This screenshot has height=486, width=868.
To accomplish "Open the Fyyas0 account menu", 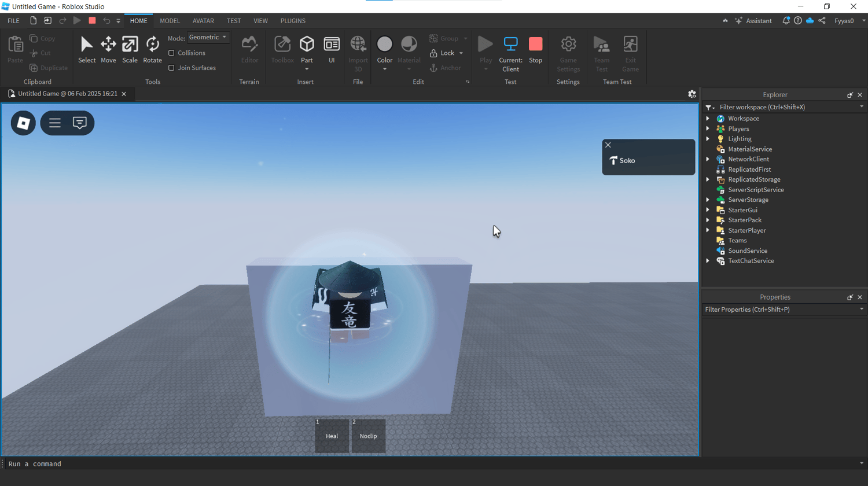I will pyautogui.click(x=849, y=21).
